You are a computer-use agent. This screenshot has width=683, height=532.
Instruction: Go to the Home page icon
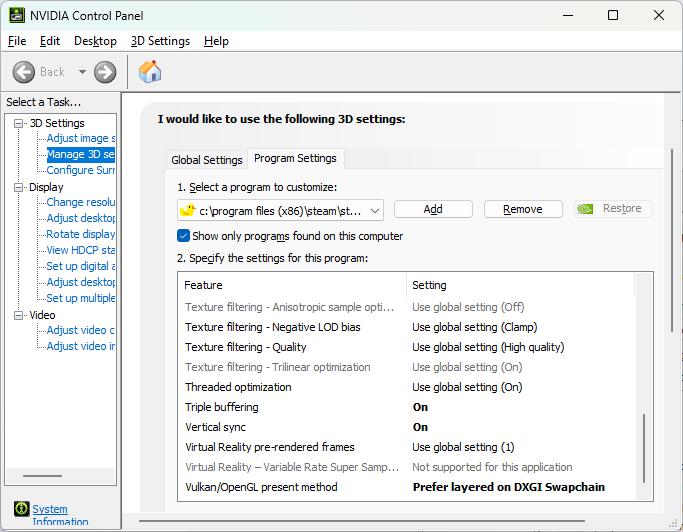point(150,72)
